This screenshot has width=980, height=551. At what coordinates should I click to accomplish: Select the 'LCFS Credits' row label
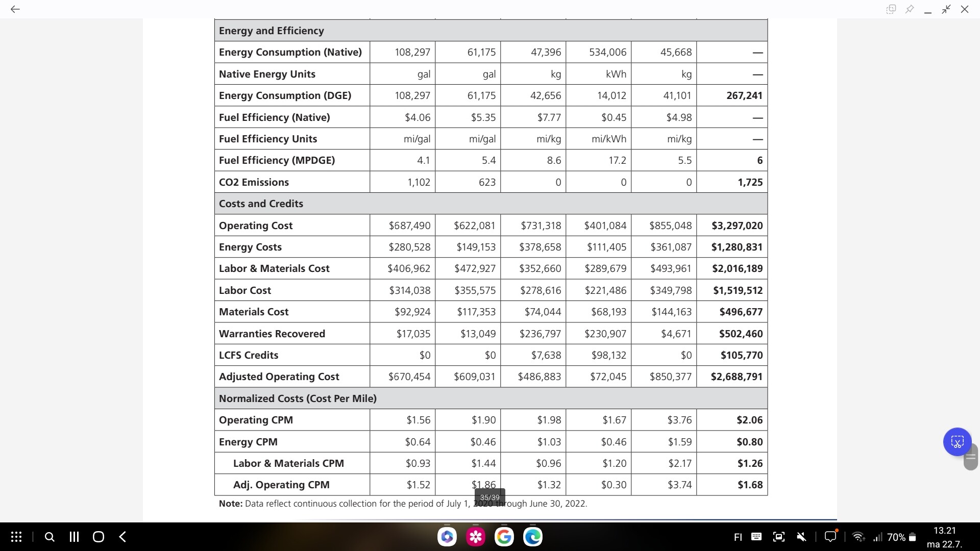(x=249, y=355)
